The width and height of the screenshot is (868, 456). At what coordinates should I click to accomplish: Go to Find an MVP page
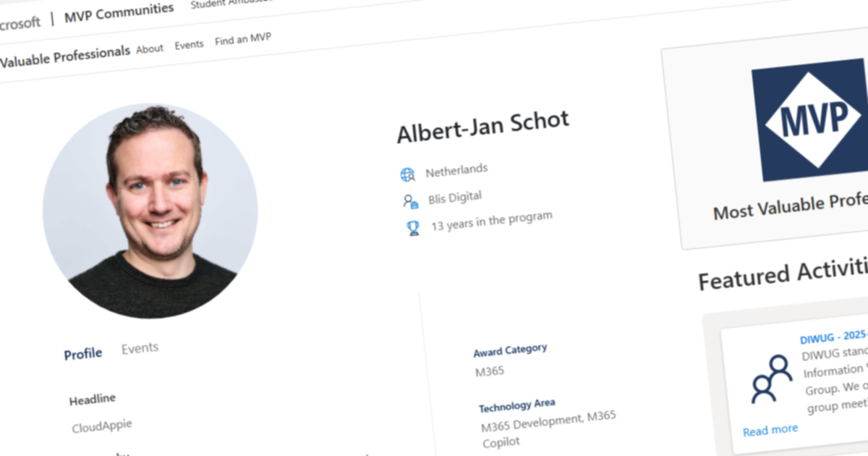(243, 39)
